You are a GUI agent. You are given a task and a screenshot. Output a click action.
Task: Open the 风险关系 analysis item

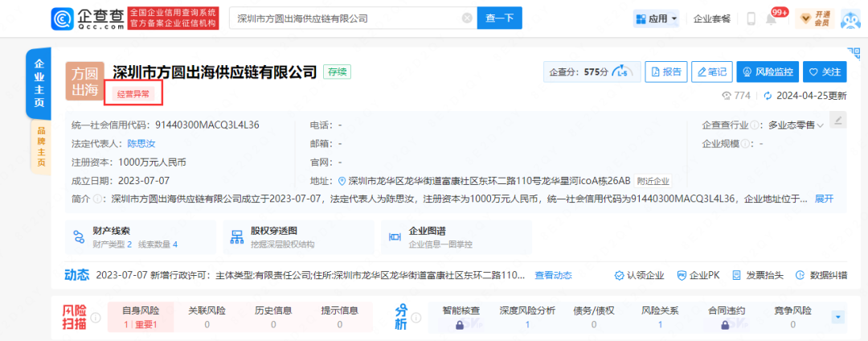point(660,318)
